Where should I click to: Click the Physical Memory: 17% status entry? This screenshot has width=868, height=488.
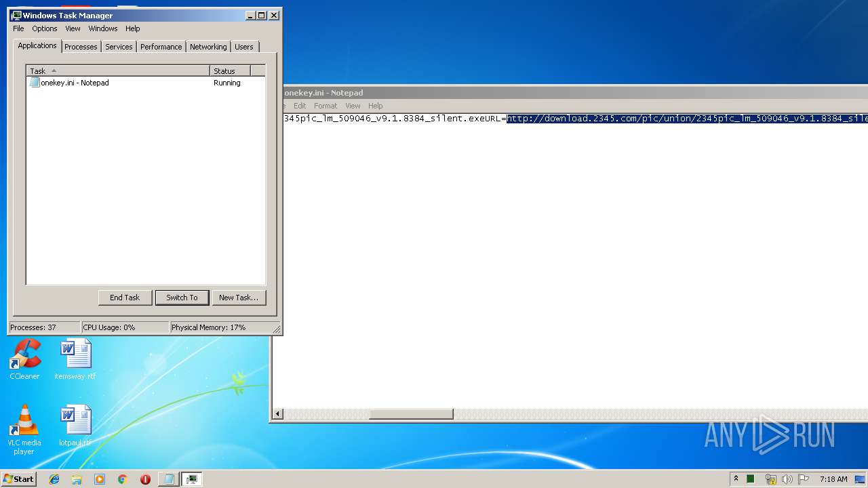[220, 327]
